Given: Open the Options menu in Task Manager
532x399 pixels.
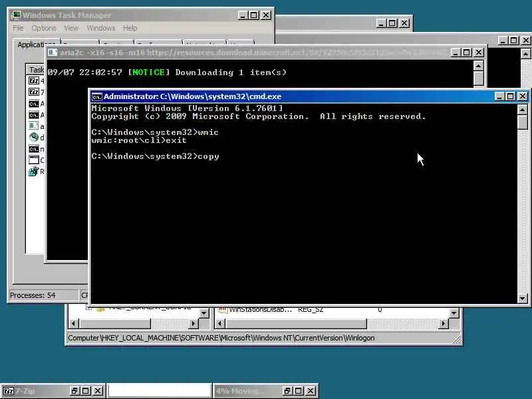Looking at the screenshot, I should [x=44, y=28].
